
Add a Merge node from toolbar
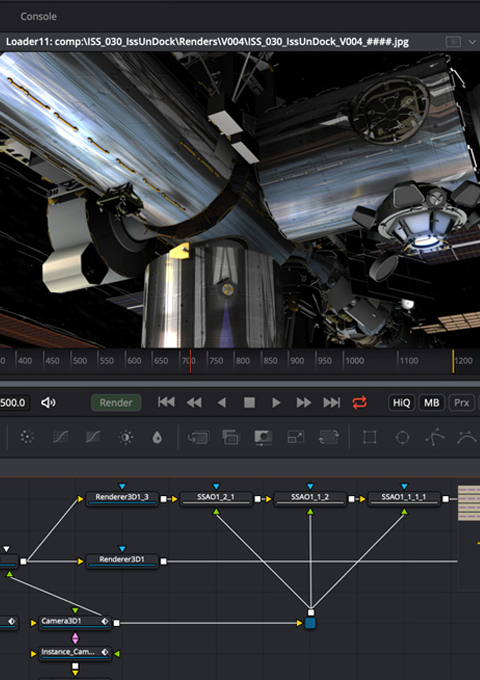point(230,437)
